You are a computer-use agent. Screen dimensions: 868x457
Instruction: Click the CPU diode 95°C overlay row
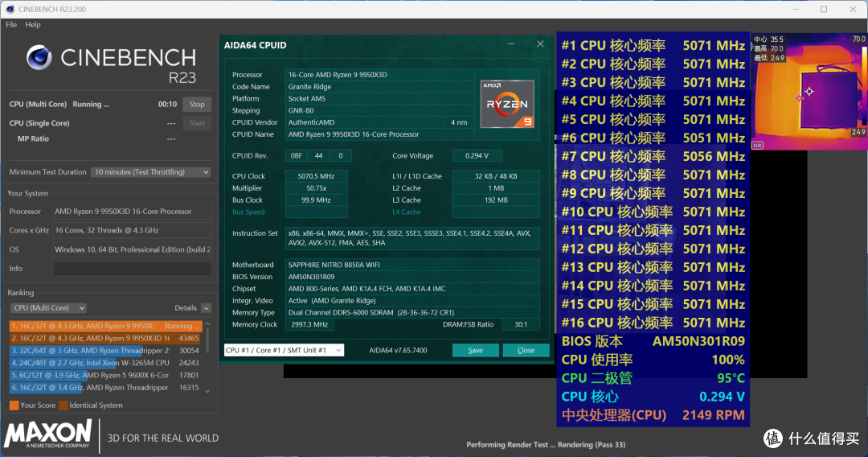click(653, 378)
